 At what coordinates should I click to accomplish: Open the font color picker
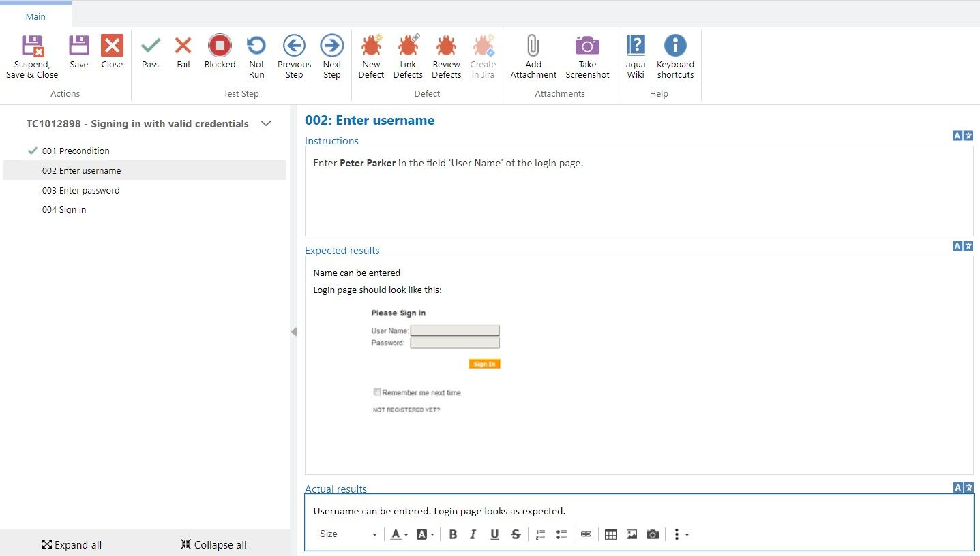399,534
